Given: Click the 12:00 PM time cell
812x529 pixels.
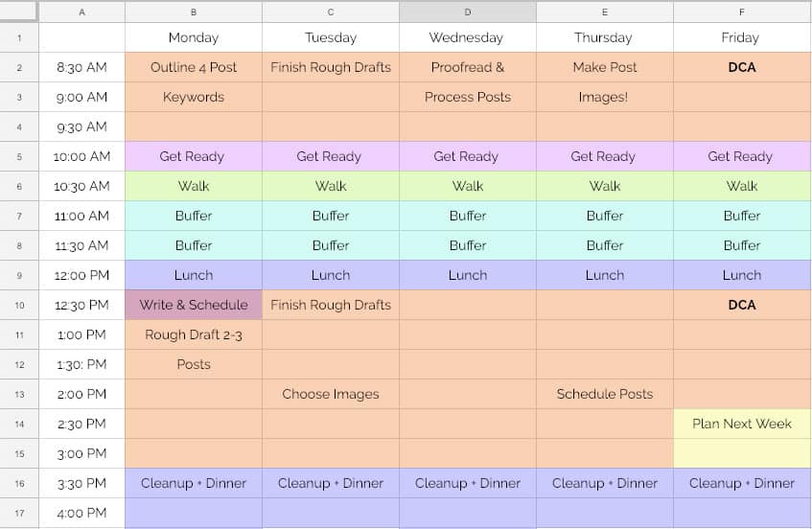Looking at the screenshot, I should click(x=81, y=275).
